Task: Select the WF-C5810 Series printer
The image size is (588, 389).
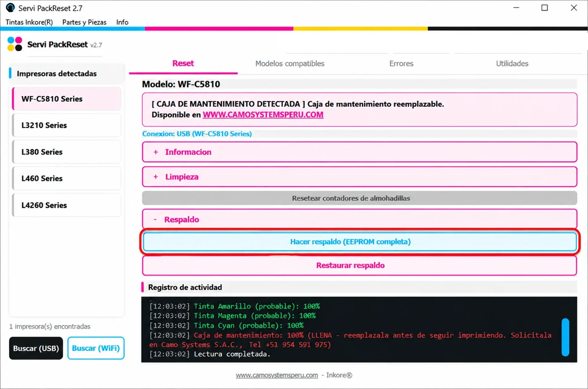Action: (x=67, y=99)
